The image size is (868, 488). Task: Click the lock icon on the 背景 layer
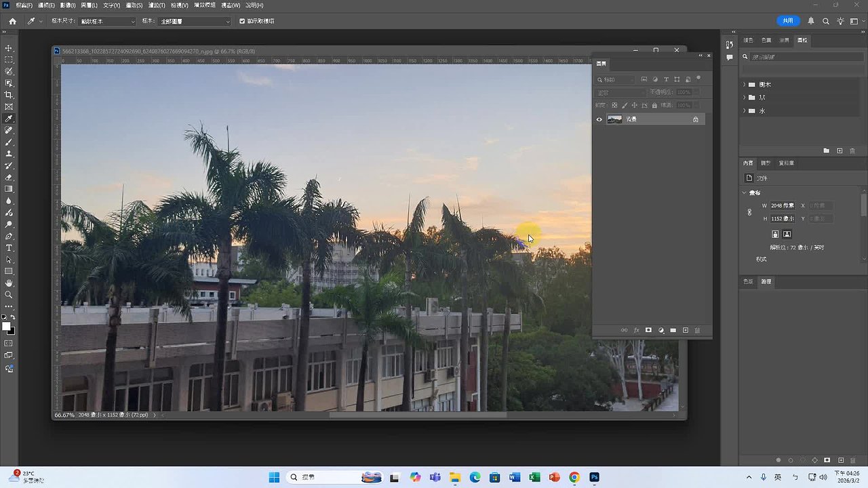point(696,119)
